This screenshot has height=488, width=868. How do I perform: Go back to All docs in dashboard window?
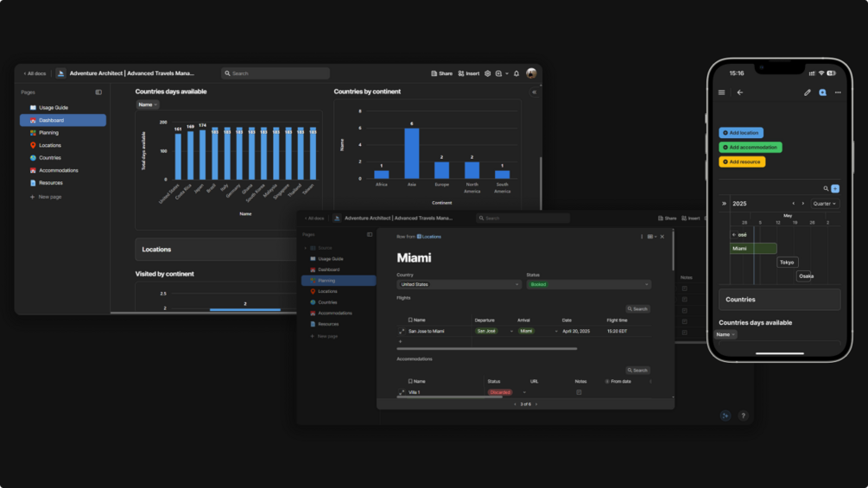tap(35, 73)
